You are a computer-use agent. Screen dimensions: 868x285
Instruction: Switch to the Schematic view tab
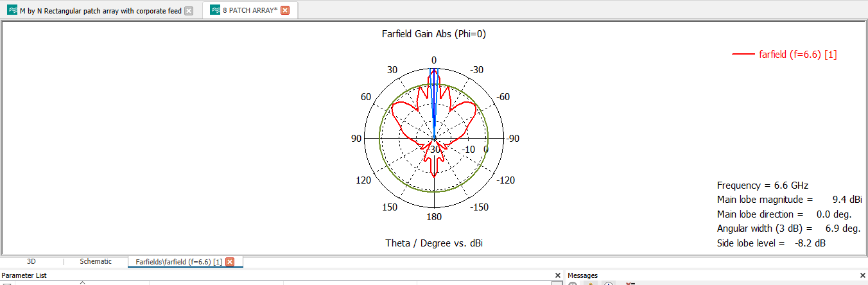coord(95,262)
